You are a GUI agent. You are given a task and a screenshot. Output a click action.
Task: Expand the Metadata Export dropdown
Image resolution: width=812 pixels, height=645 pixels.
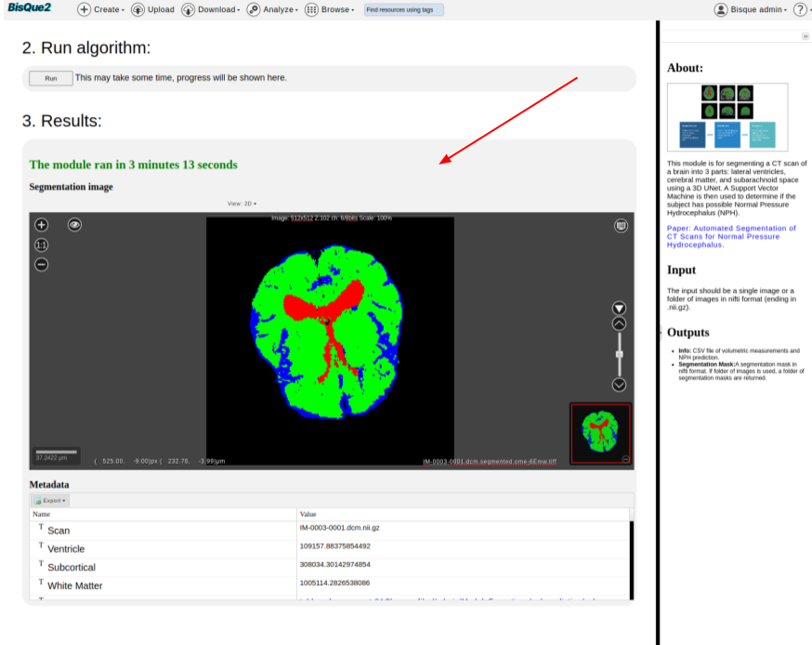pos(50,500)
